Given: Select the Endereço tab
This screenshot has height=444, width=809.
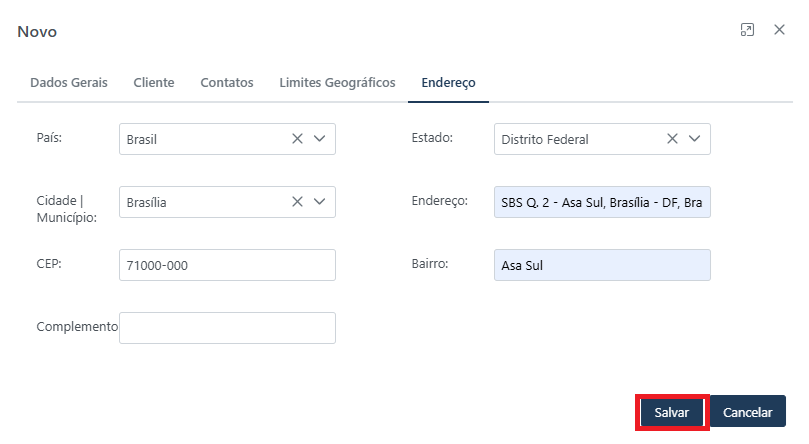Looking at the screenshot, I should coord(448,83).
